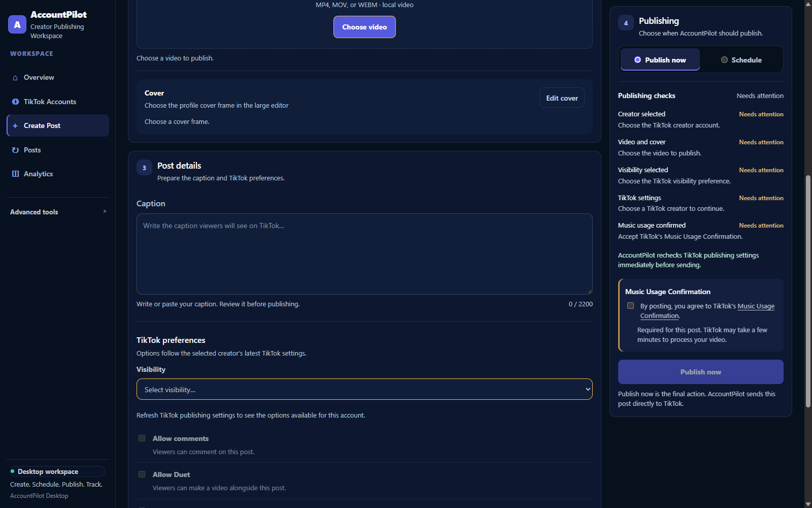Viewport: 812px width, 508px height.
Task: Open the Select visibility dropdown
Action: (364, 389)
